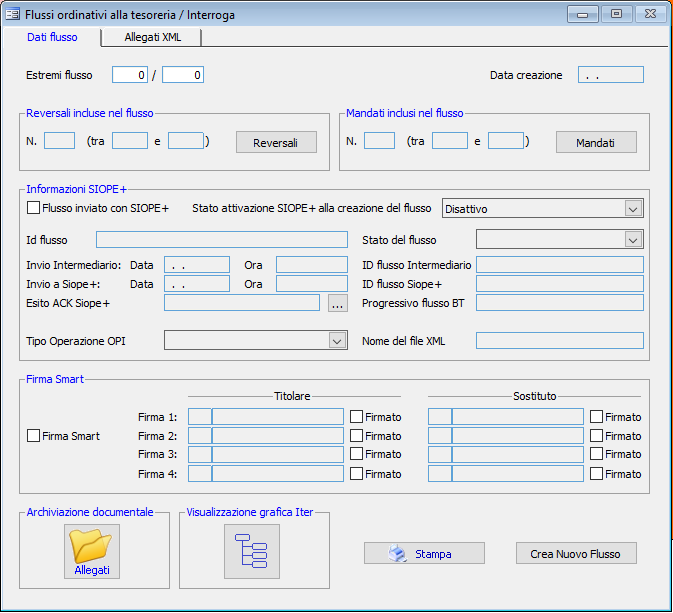Click the ID flusso Siope+ field
The width and height of the screenshot is (673, 613).
(x=560, y=284)
